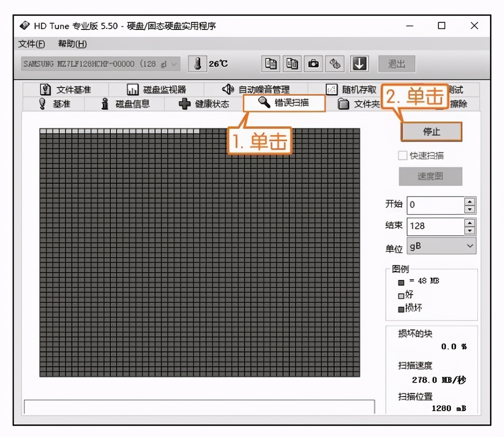Enable the 快速扫描 checkbox
Image resolution: width=504 pixels, height=437 pixels.
point(402,156)
